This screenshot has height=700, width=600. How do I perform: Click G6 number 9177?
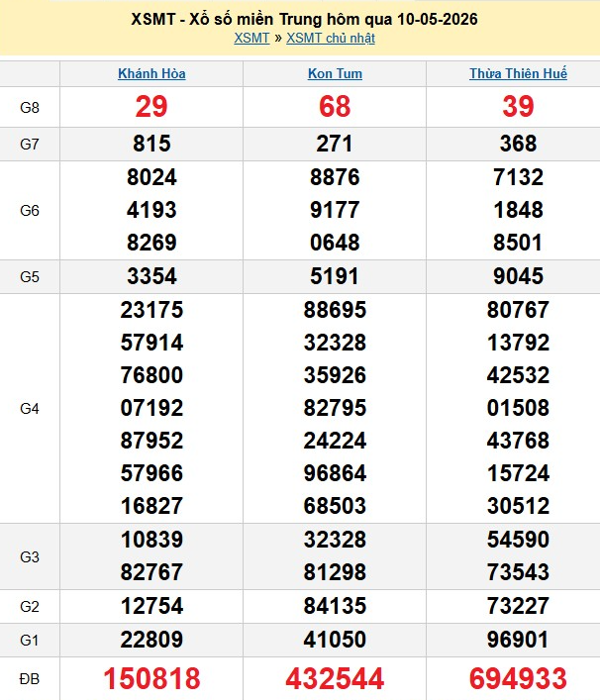point(335,210)
